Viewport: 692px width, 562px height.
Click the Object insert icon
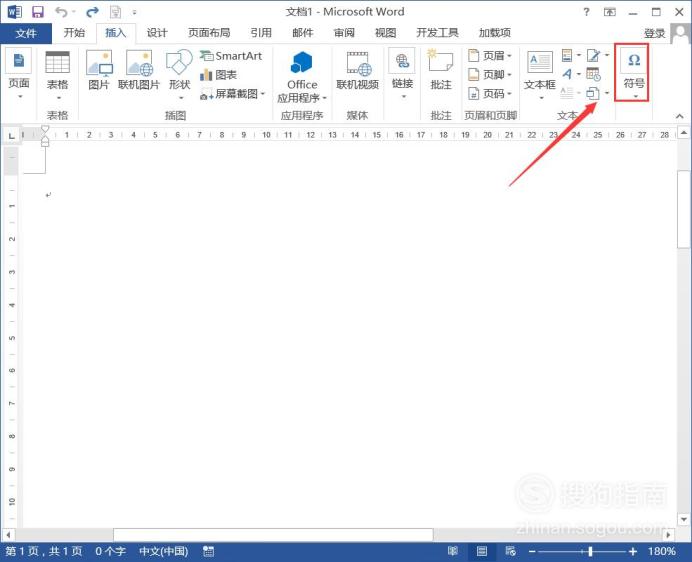[593, 93]
